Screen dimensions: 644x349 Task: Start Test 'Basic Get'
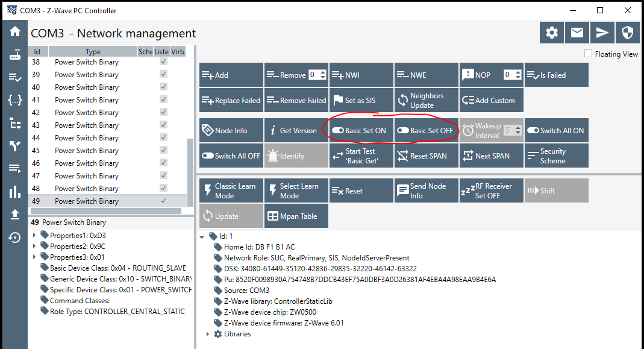[361, 156]
